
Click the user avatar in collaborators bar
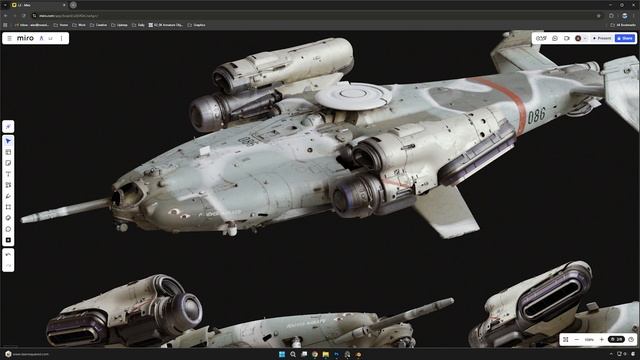[578, 38]
